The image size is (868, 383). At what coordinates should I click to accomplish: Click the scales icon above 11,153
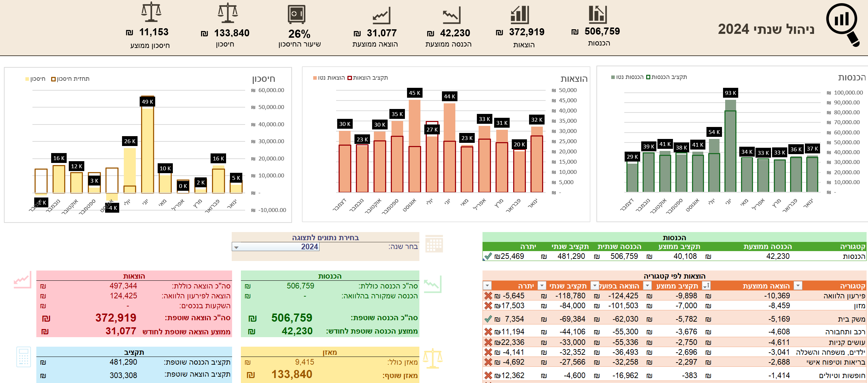151,12
